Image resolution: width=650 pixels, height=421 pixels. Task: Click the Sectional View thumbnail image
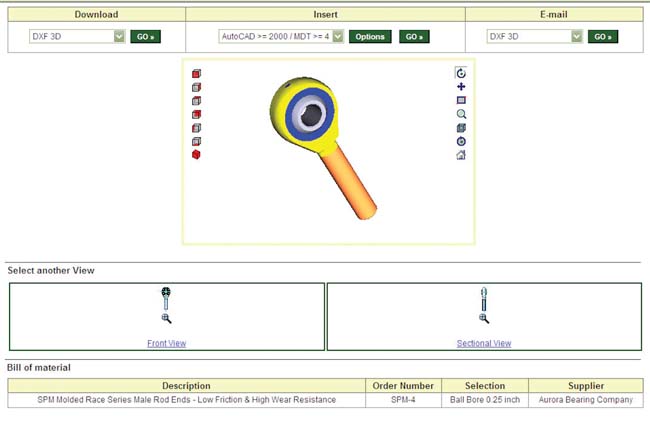click(x=484, y=299)
